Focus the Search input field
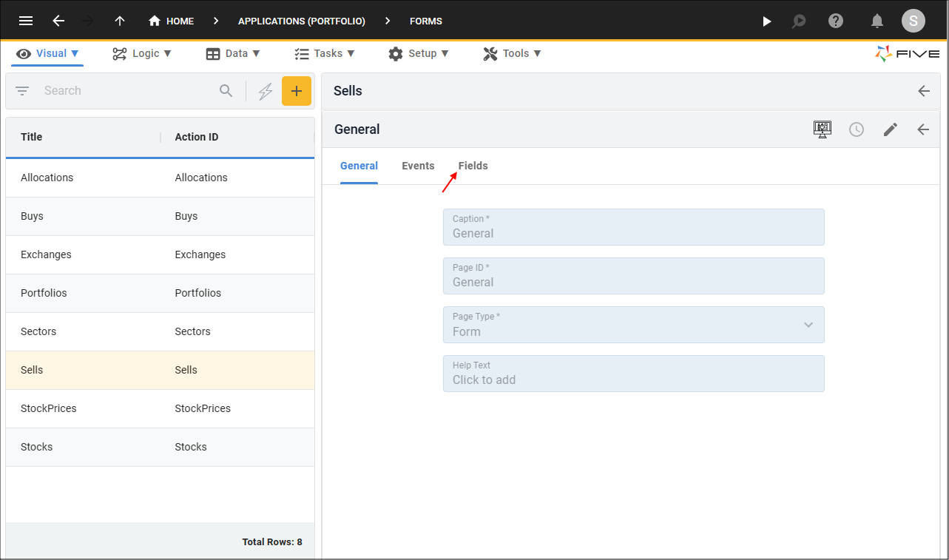This screenshot has height=560, width=949. (126, 91)
